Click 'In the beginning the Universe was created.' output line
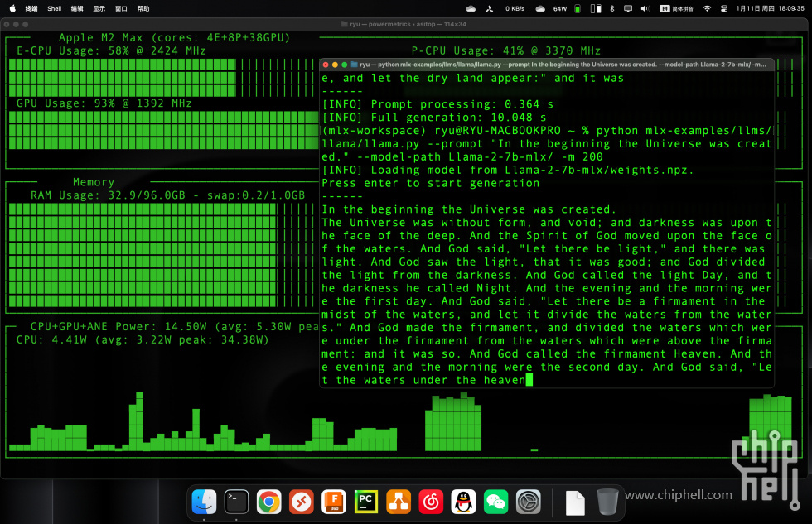Viewport: 812px width, 524px height. pos(469,209)
